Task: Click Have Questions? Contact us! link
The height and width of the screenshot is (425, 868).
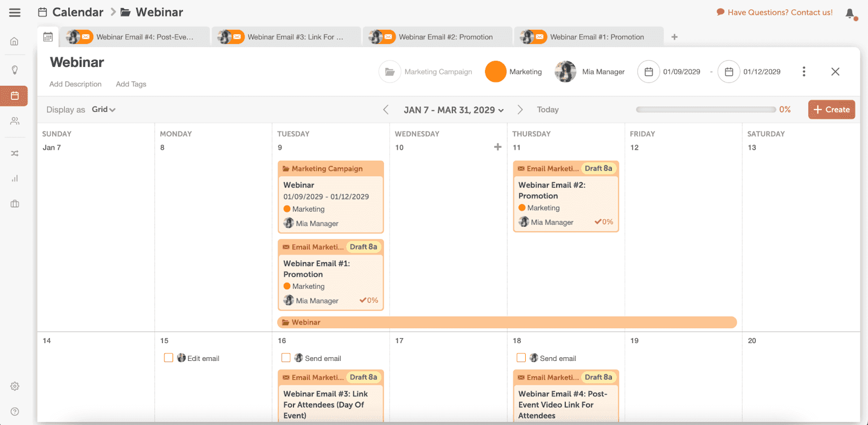Action: pos(775,12)
